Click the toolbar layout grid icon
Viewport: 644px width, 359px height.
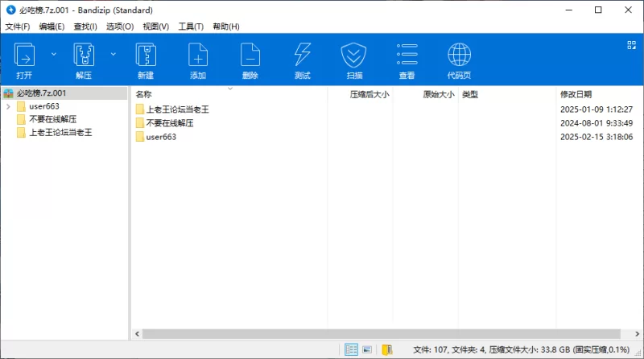click(632, 45)
